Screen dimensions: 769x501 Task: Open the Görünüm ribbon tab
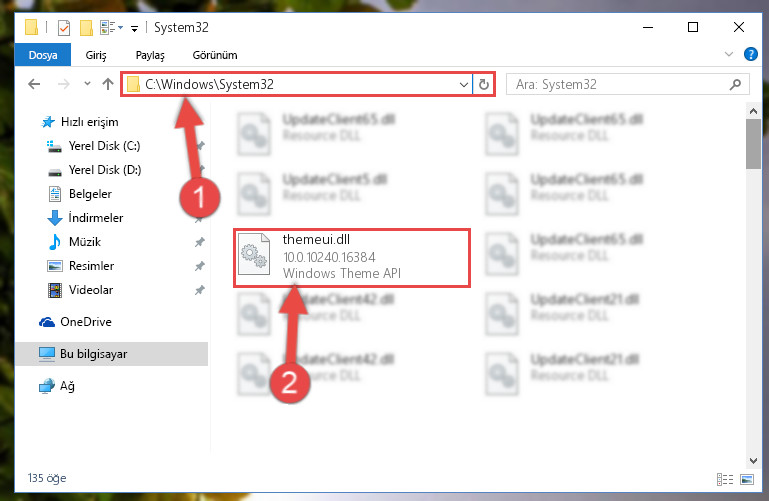(215, 55)
